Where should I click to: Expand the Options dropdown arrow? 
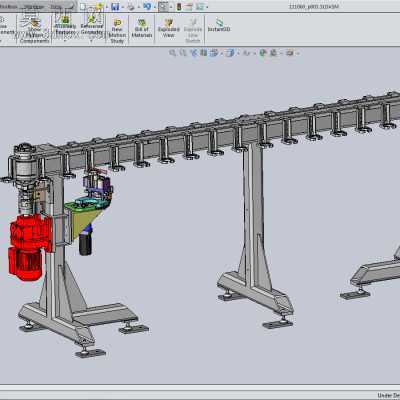click(207, 7)
